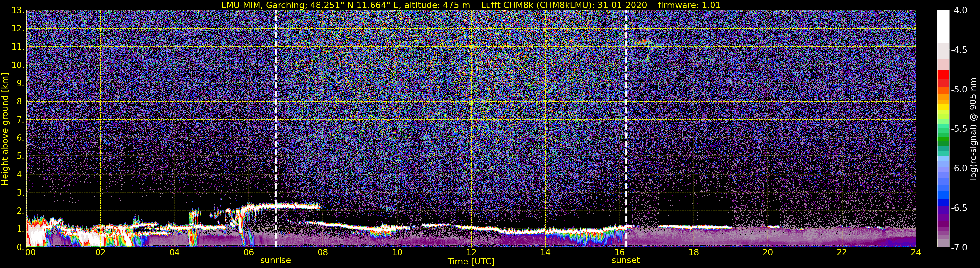The height and width of the screenshot is (268, 980).
Task: Click the '08' time axis tick label
Action: [323, 252]
